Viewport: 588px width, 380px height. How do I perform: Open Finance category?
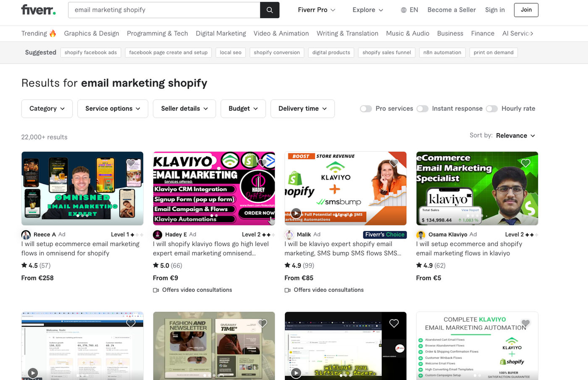coord(483,33)
